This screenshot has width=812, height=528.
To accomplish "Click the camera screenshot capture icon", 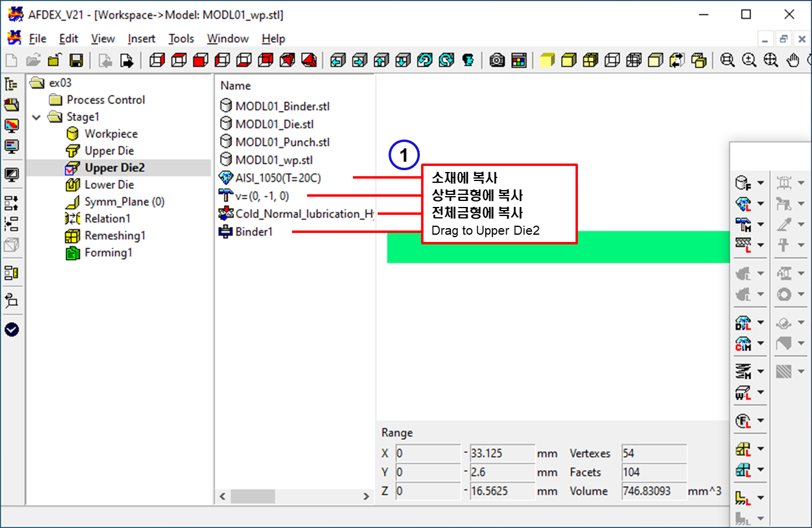I will tap(497, 60).
